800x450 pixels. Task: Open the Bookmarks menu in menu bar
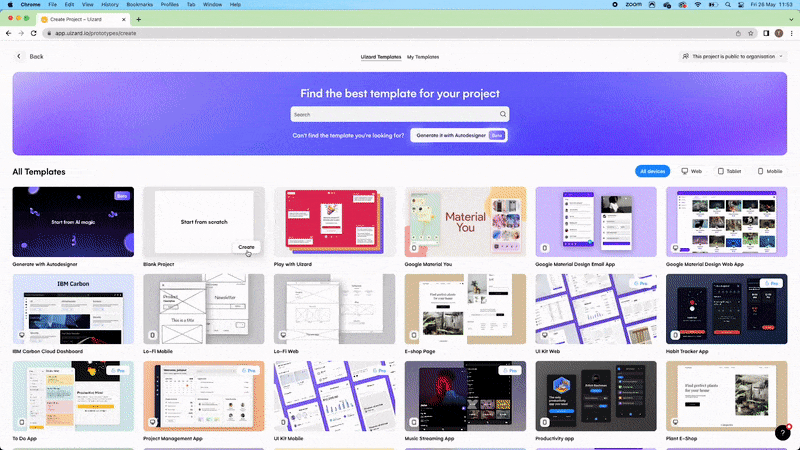point(142,5)
